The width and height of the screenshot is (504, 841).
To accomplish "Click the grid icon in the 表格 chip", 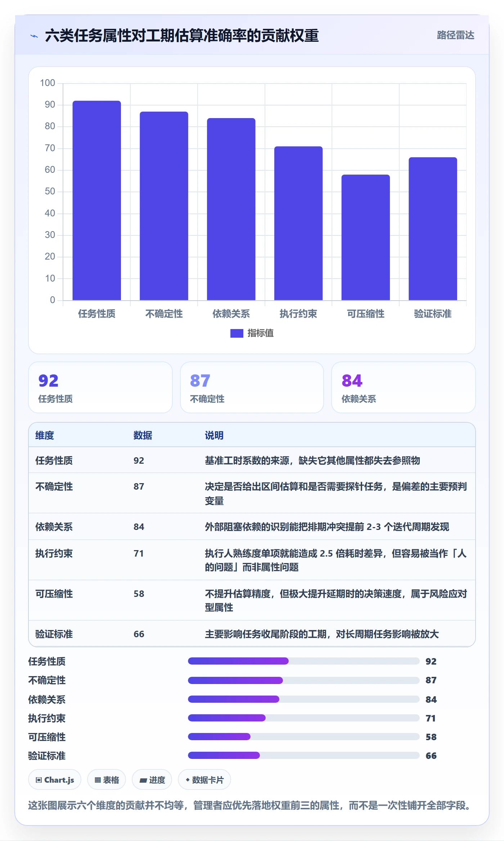I will tap(98, 780).
